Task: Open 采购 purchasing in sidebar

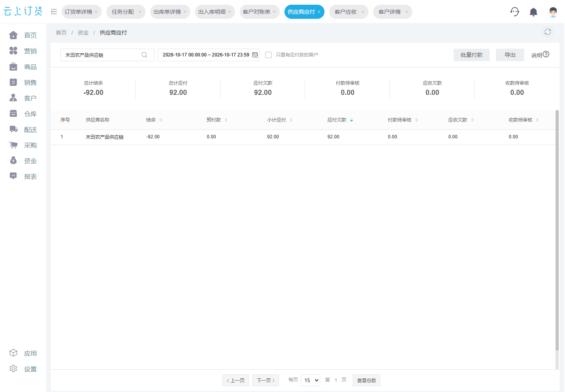Action: point(23,145)
